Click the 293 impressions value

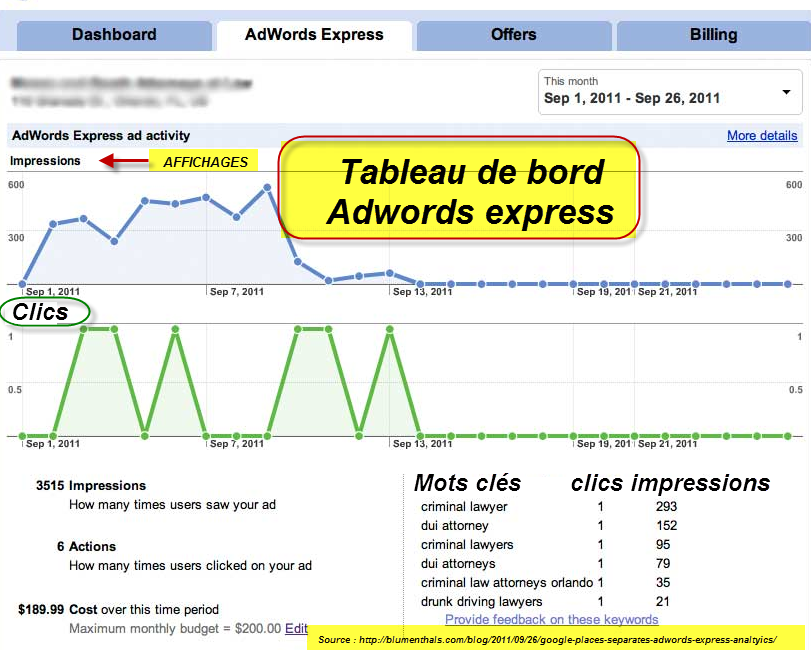[x=666, y=506]
